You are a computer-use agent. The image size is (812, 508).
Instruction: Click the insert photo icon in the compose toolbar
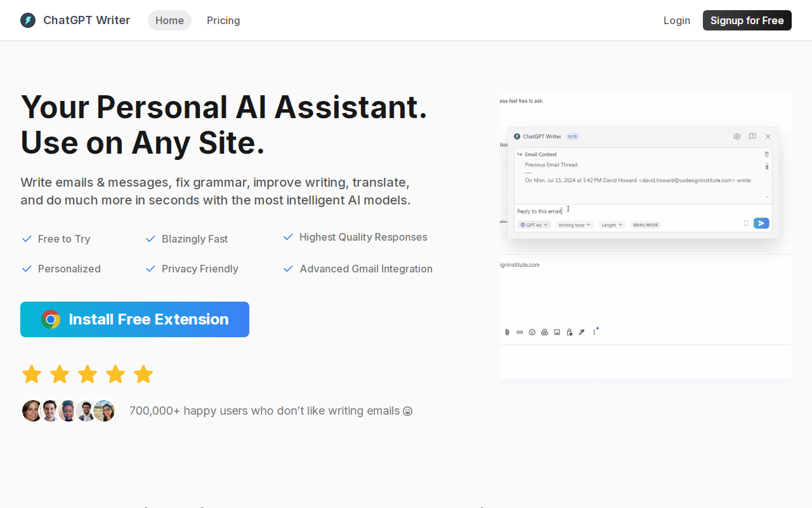[x=557, y=332]
